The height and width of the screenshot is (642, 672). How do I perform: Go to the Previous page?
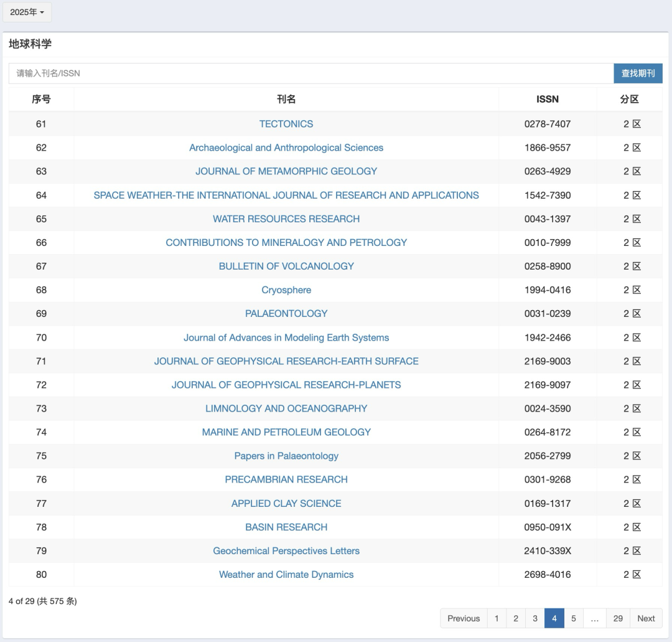(464, 618)
